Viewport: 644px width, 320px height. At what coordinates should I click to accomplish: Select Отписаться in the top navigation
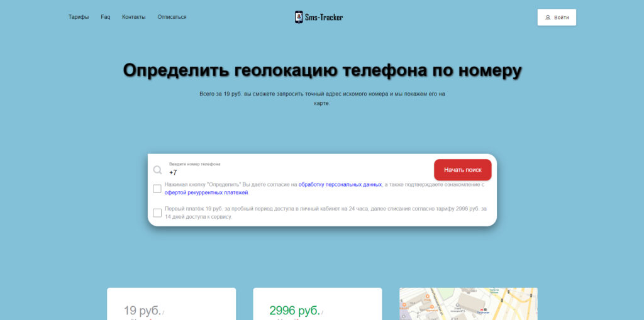pos(172,17)
